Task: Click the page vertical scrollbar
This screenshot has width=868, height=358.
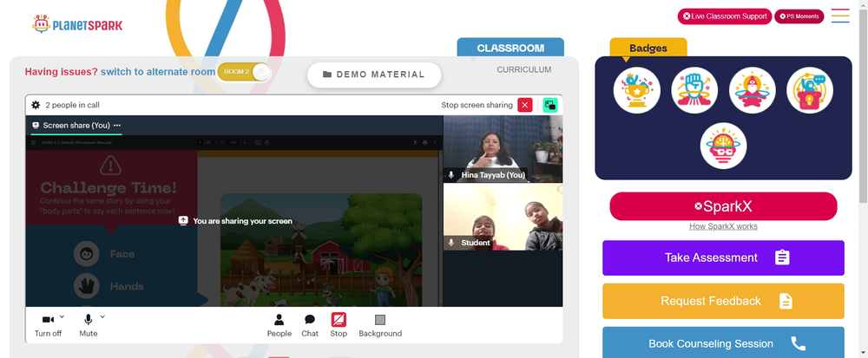Action: pyautogui.click(x=863, y=105)
